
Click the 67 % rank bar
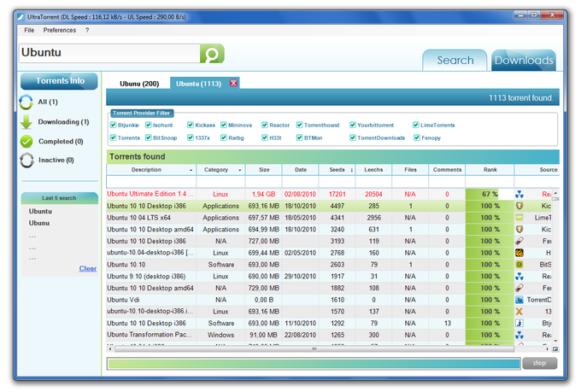click(x=490, y=194)
